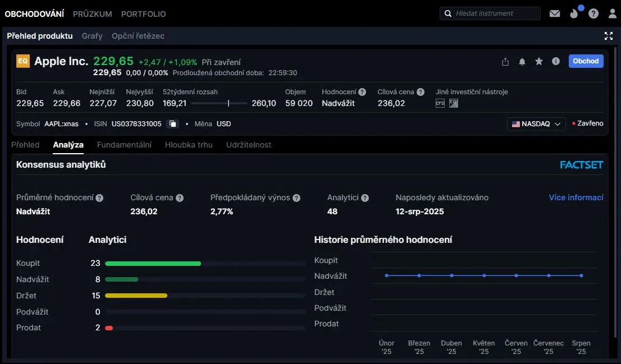Open the instrument info circle icon
The image size is (621, 364).
pos(556,62)
